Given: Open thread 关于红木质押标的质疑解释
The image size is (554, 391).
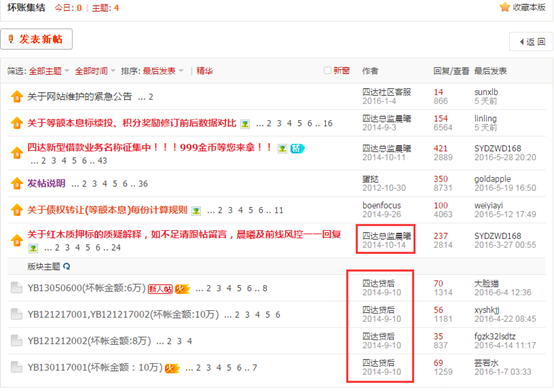Looking at the screenshot, I should 184,234.
